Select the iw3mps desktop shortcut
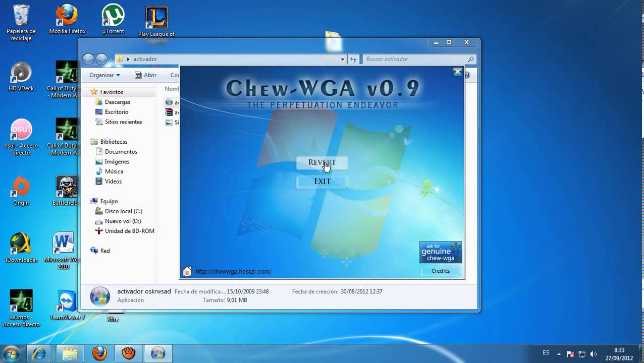The width and height of the screenshot is (644, 363). tap(21, 309)
